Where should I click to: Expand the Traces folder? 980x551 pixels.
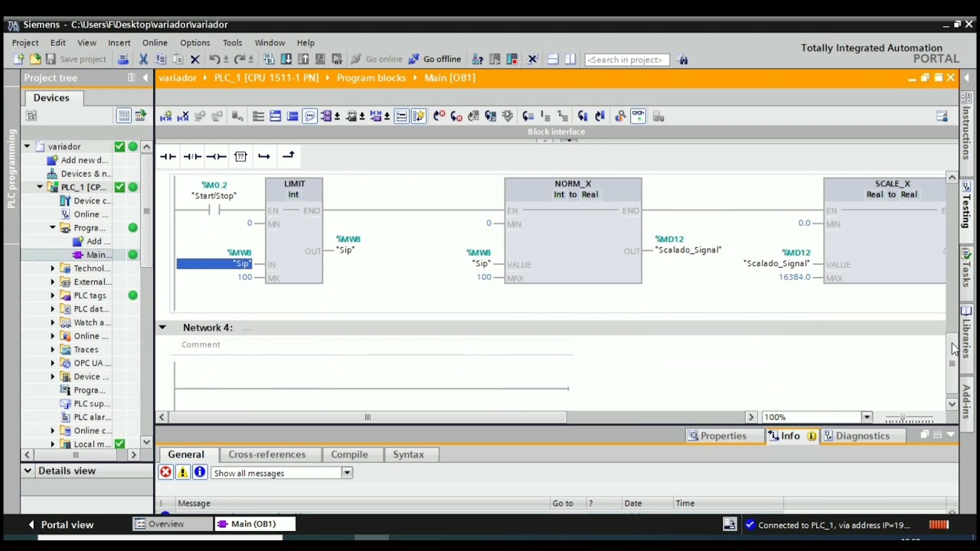tap(53, 350)
